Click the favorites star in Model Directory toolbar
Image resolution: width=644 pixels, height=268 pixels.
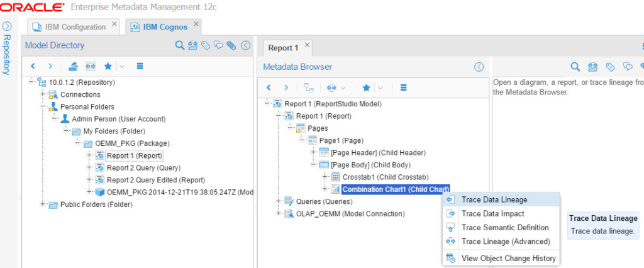[108, 66]
